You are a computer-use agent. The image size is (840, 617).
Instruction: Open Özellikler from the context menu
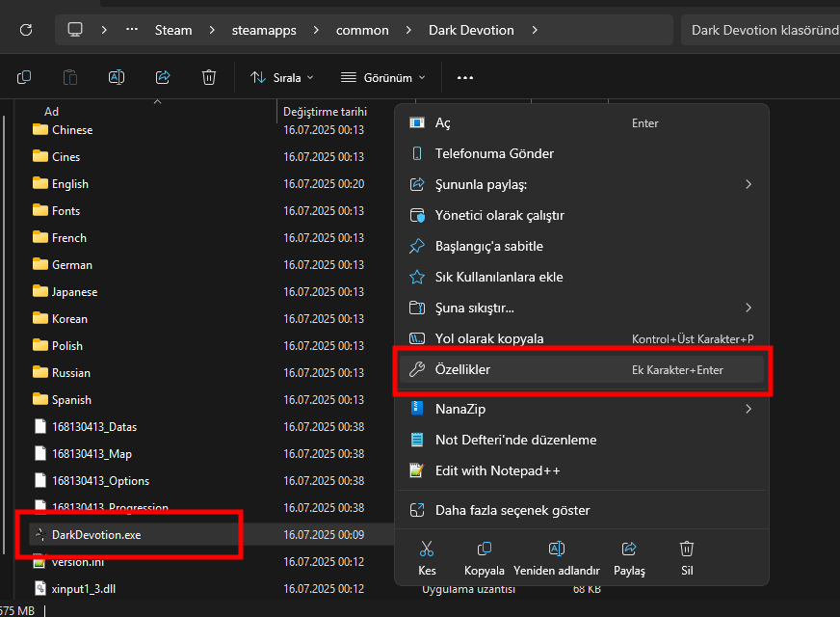tap(582, 369)
